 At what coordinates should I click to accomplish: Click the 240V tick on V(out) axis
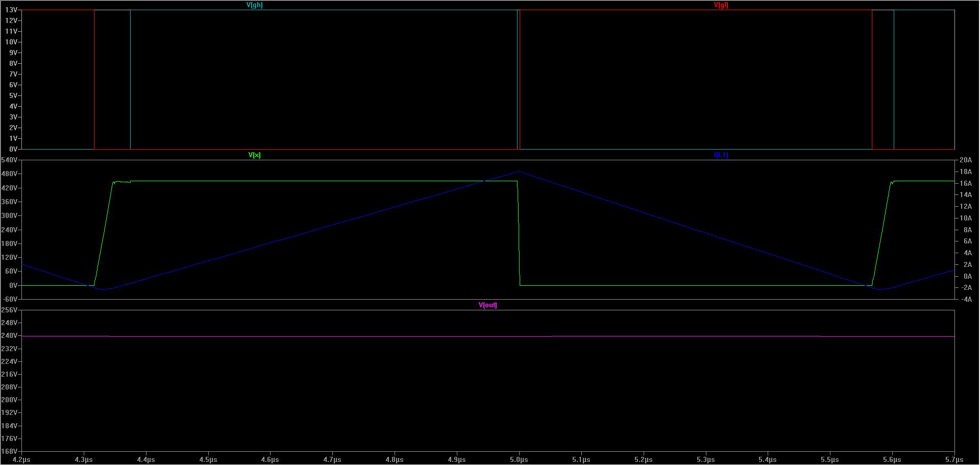tap(10, 336)
